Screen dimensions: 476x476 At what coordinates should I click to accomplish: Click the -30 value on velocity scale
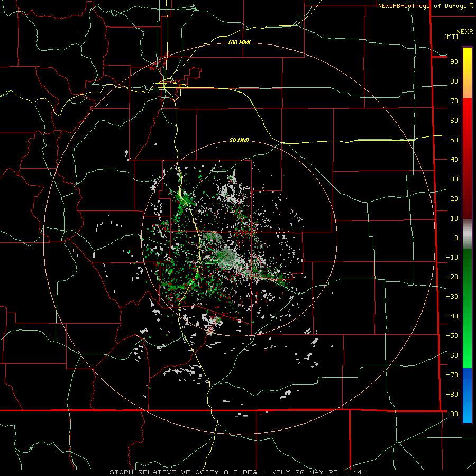click(x=452, y=297)
